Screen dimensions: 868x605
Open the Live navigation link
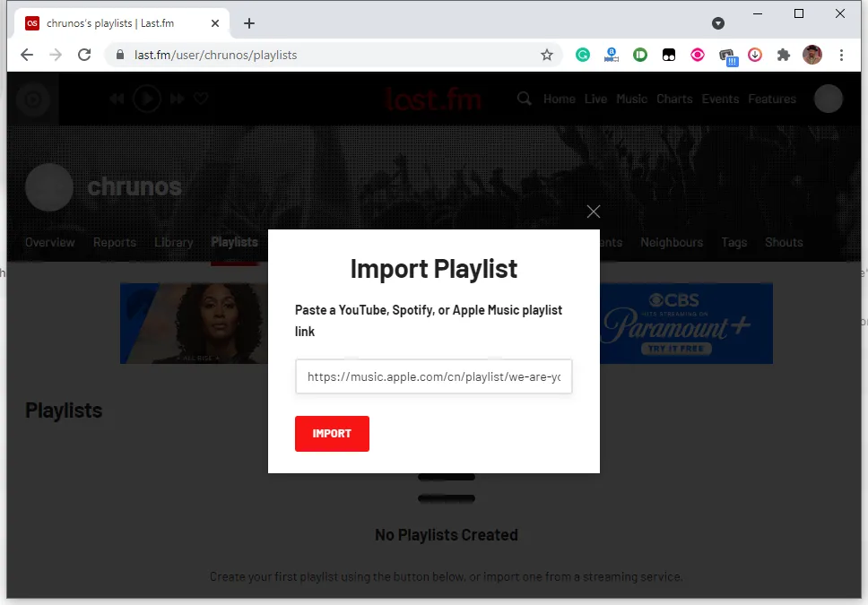point(595,99)
